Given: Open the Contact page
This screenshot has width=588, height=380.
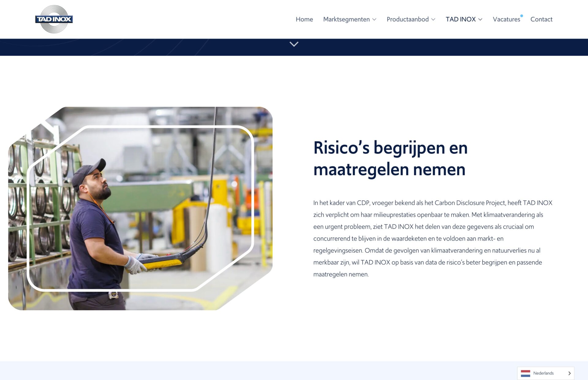Looking at the screenshot, I should 541,19.
